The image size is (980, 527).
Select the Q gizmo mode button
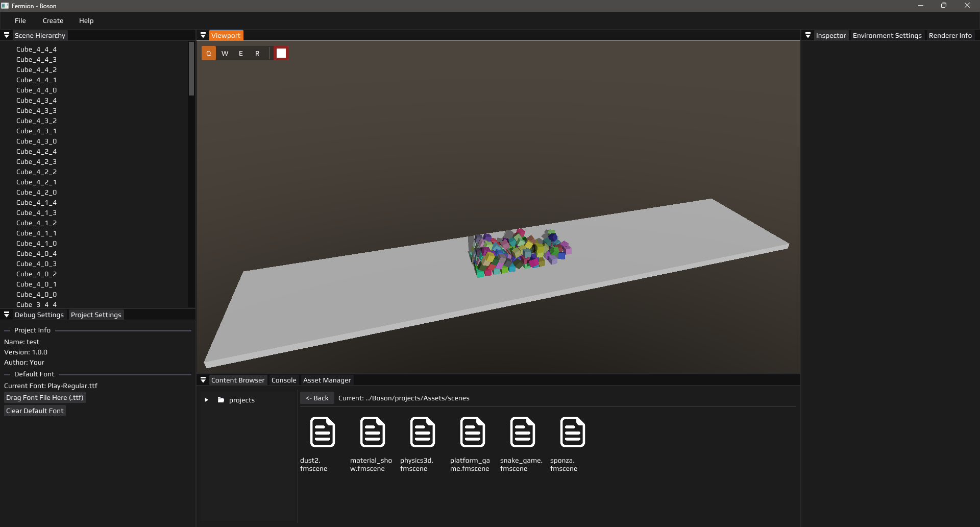click(x=208, y=53)
